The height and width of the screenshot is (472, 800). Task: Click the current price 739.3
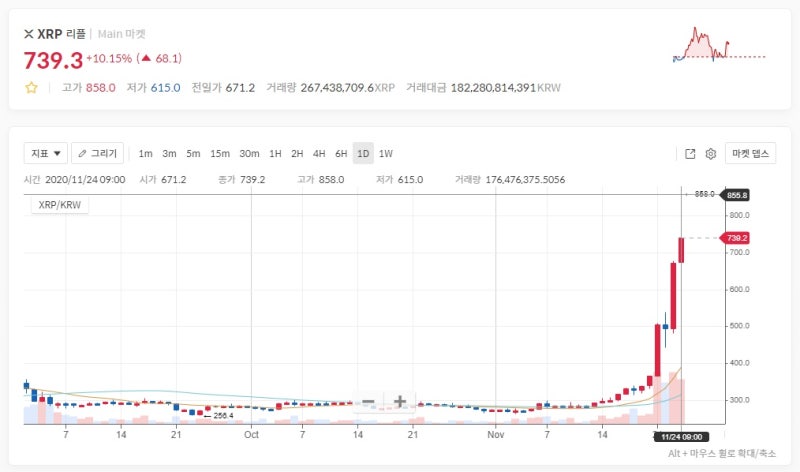(53, 60)
